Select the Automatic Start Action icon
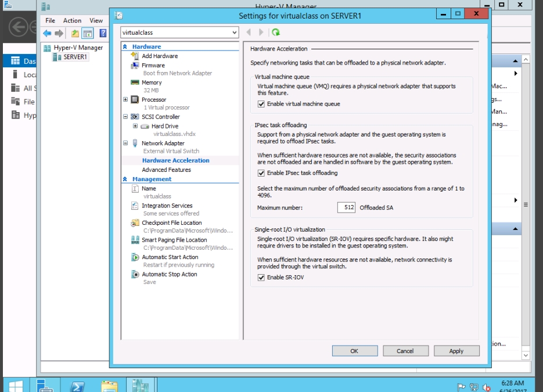 (135, 257)
